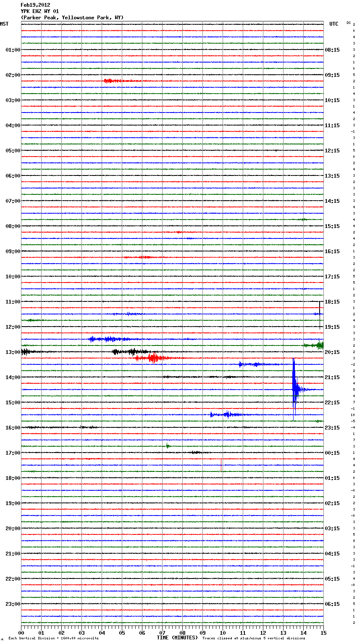Image resolution: width=357 pixels, height=644 pixels.
Task: Select the 21:00 MST time label
Action: 13,554
